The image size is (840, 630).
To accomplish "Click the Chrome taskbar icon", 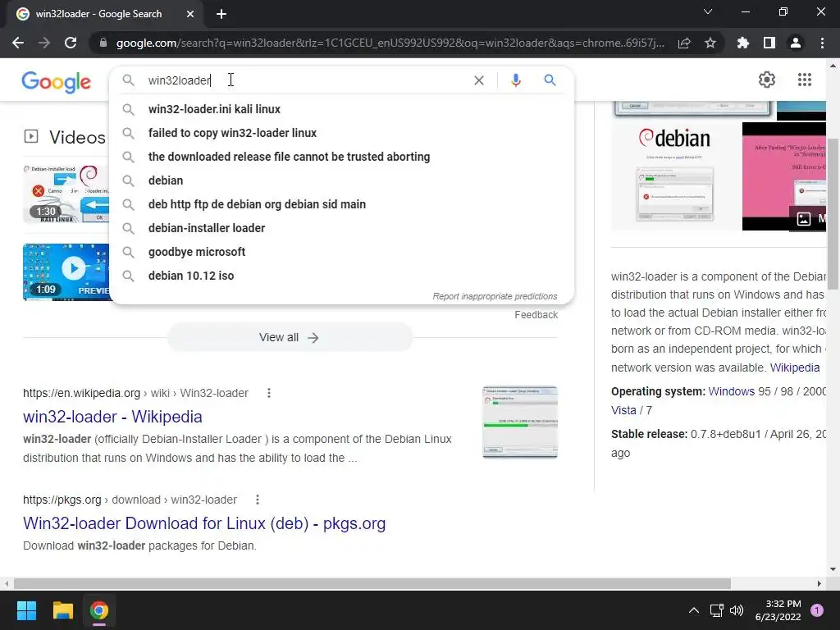I will point(99,610).
